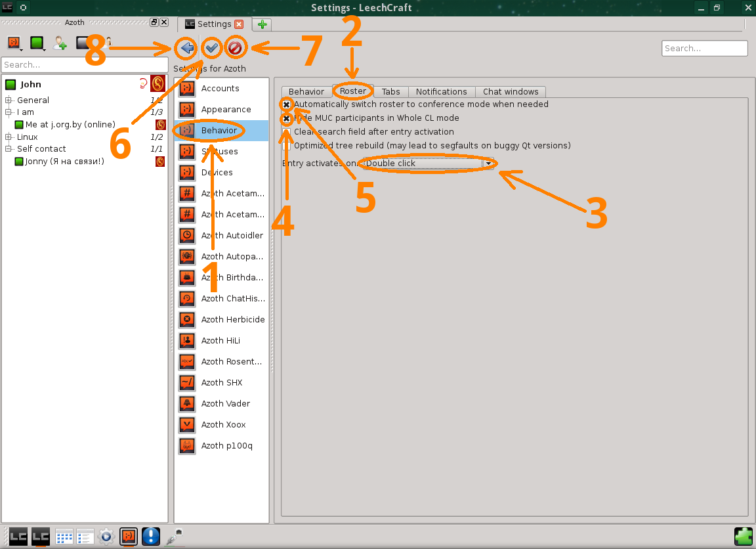Open Azoth Autoidler settings

[x=221, y=235]
